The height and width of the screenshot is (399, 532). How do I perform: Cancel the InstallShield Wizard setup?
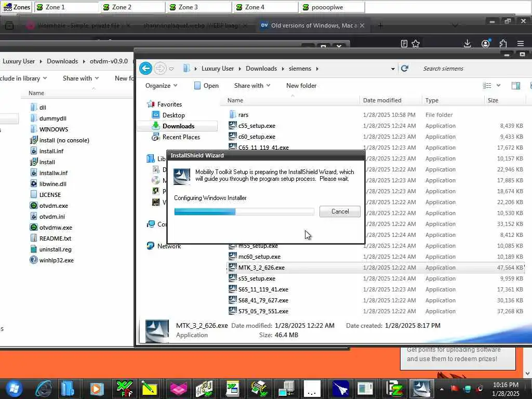[340, 211]
